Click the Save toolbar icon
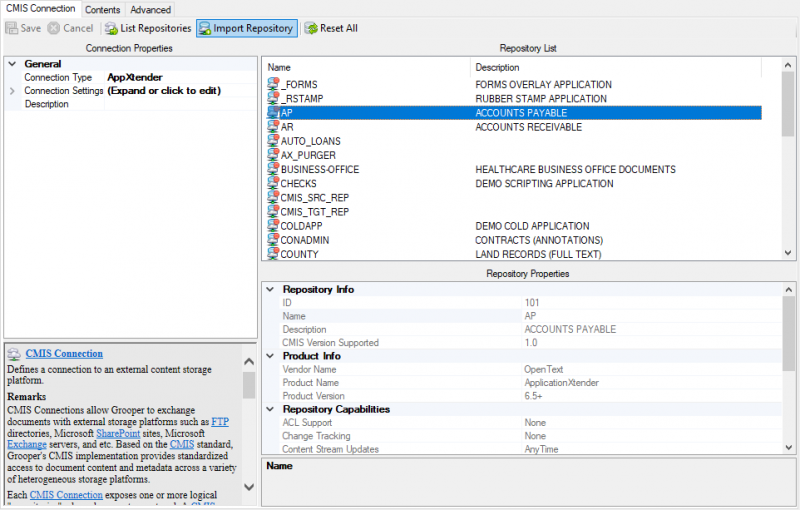Image resolution: width=800 pixels, height=510 pixels. point(13,28)
